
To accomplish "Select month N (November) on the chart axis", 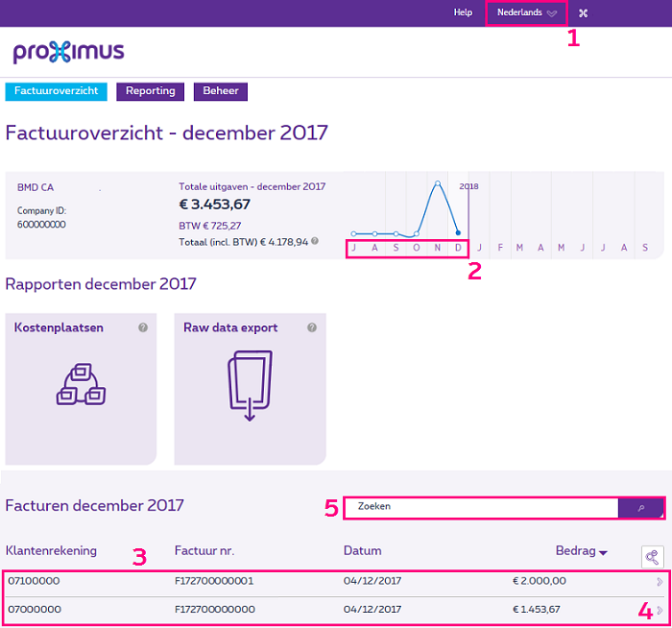I will [437, 249].
